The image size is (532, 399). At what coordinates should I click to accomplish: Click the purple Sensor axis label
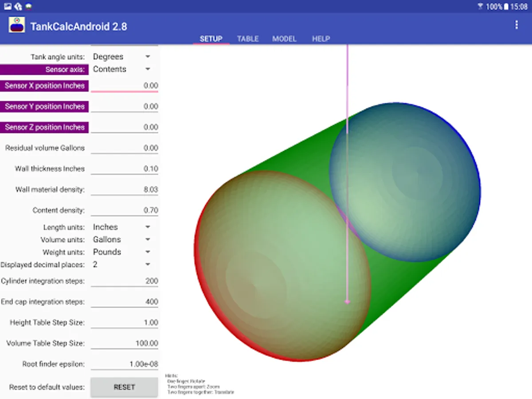[44, 70]
